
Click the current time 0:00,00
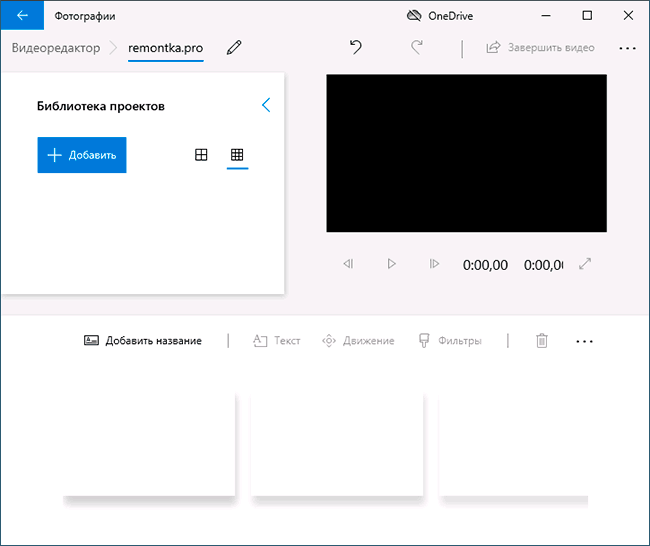point(485,265)
